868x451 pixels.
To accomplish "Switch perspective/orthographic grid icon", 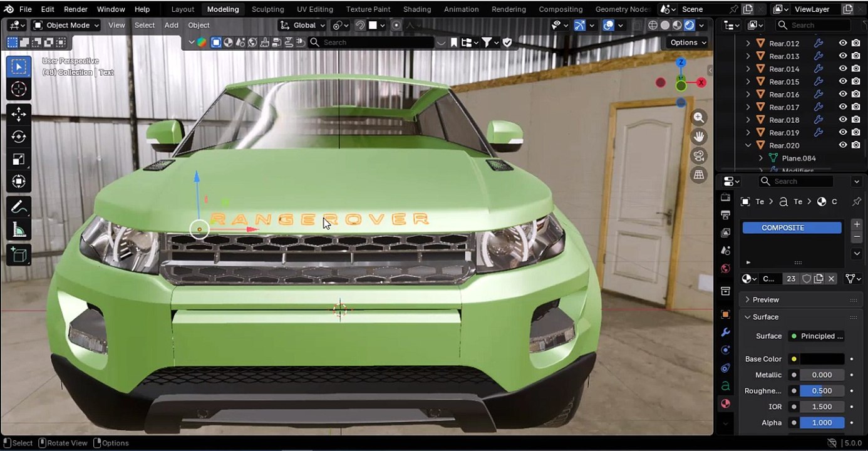I will click(x=699, y=175).
